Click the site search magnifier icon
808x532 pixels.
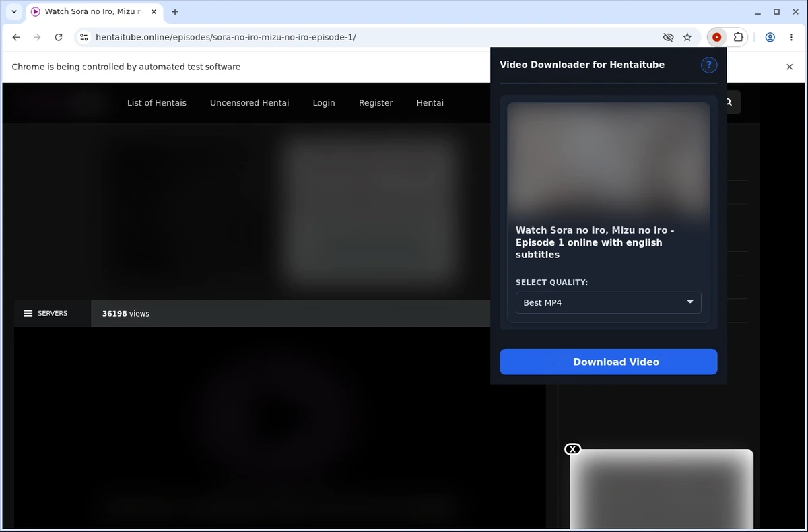(x=729, y=102)
